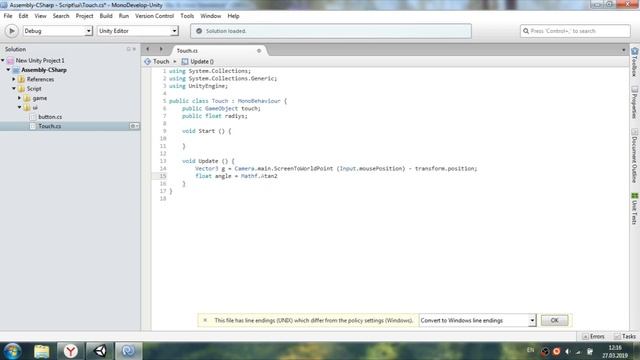Switch to Unity from the taskbar
The height and width of the screenshot is (360, 640).
tap(100, 351)
